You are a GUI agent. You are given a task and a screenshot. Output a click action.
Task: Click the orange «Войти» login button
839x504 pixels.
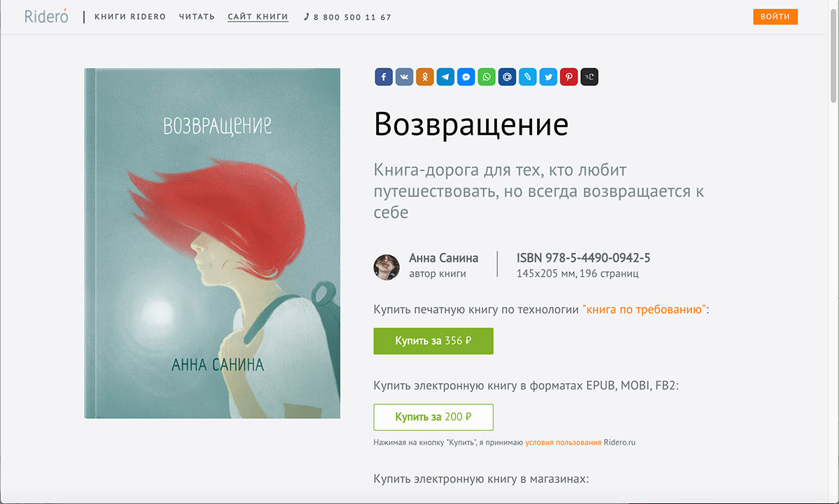point(775,17)
